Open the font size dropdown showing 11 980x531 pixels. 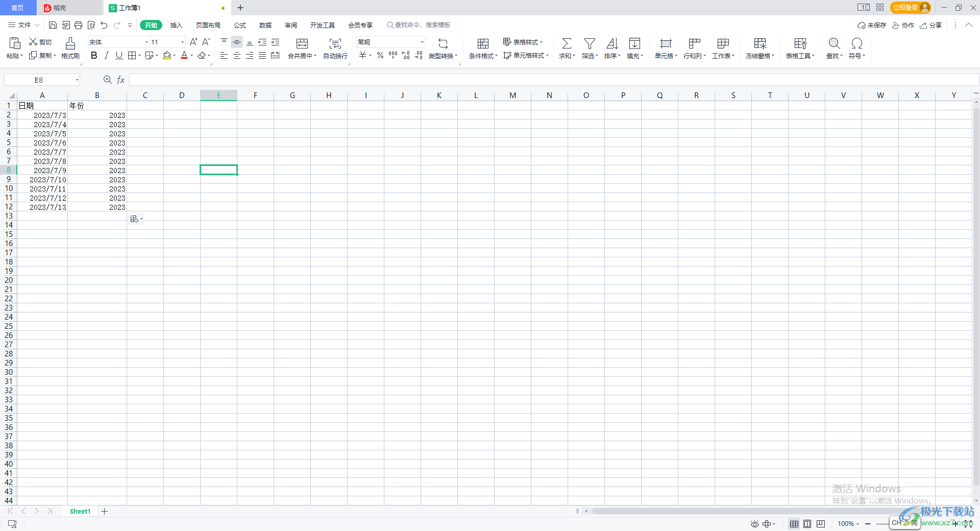[x=182, y=42]
